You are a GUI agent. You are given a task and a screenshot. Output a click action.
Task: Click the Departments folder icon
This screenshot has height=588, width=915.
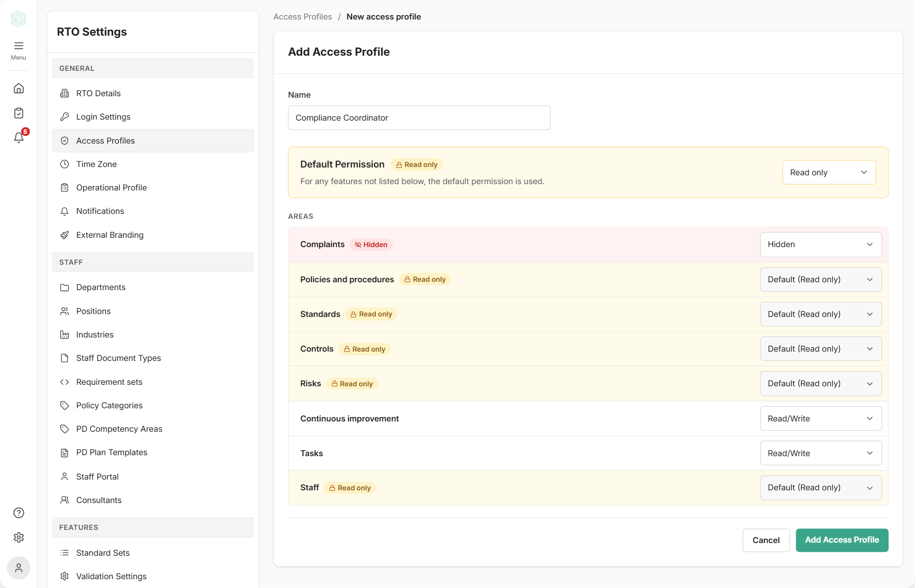[65, 287]
